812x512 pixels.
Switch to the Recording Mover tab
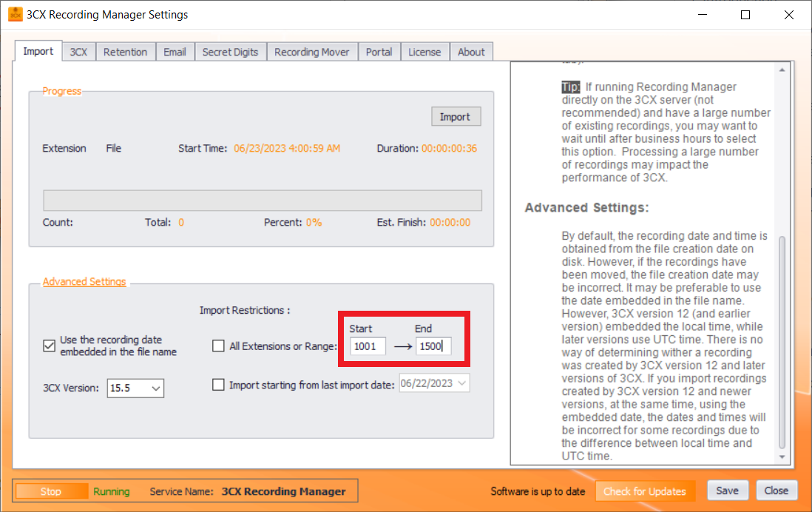click(x=311, y=51)
